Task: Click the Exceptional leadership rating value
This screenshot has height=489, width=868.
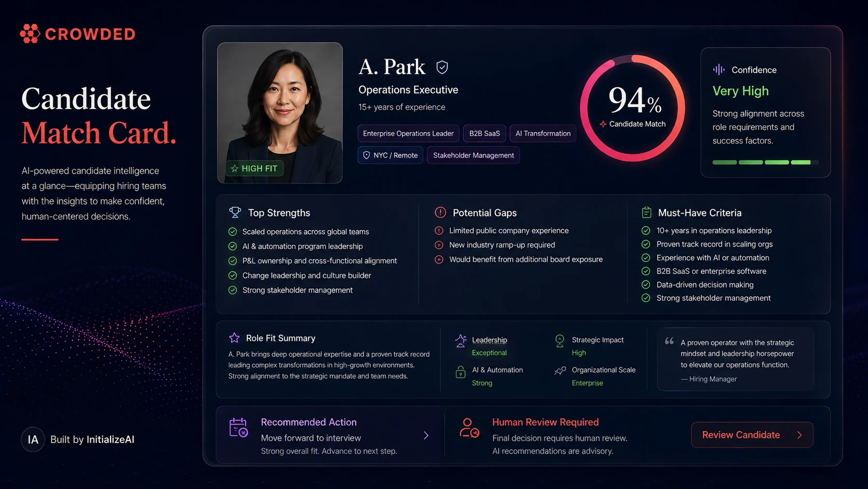Action: click(x=490, y=353)
